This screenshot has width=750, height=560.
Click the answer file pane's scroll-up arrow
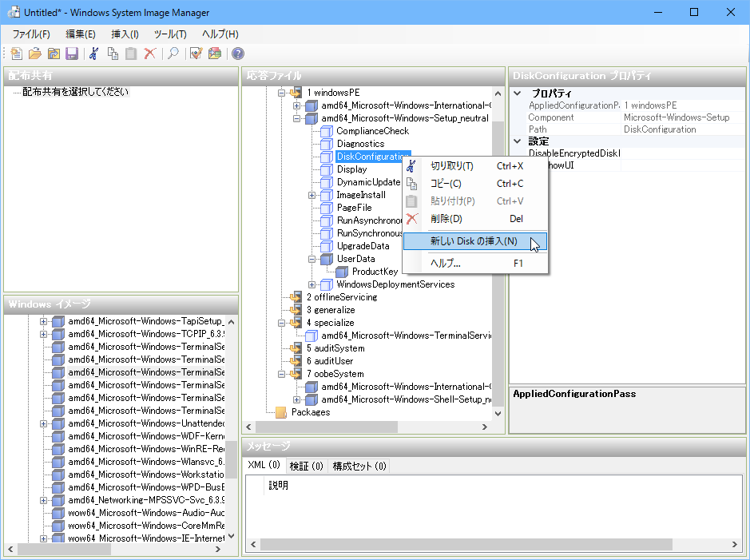[x=498, y=93]
